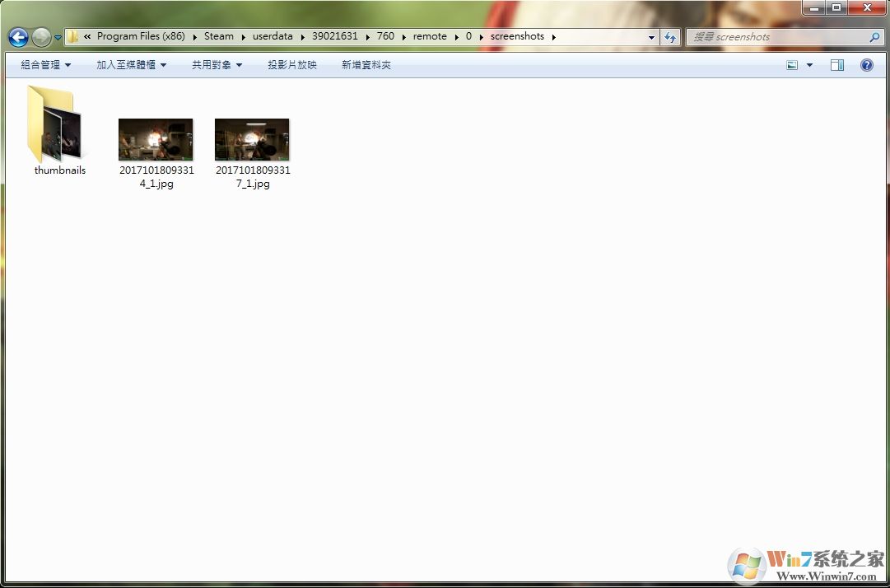Minimize the Explorer window
Viewport: 890px width, 588px height.
click(x=815, y=8)
